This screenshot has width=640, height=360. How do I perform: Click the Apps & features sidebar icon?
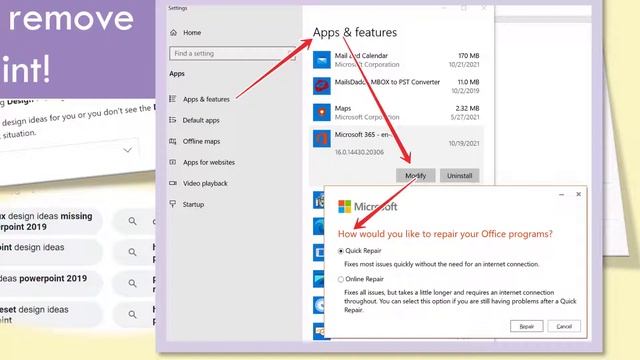click(x=173, y=99)
